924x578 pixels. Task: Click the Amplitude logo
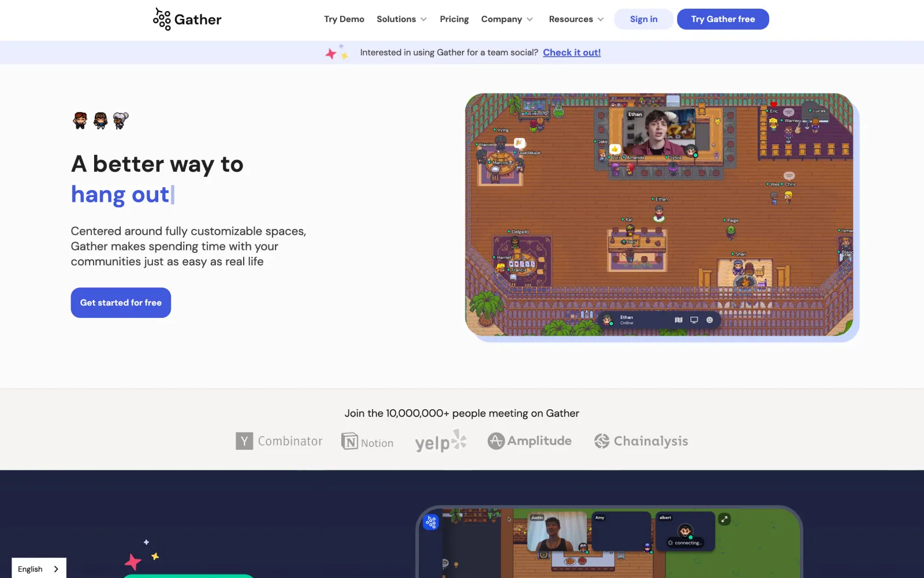530,441
